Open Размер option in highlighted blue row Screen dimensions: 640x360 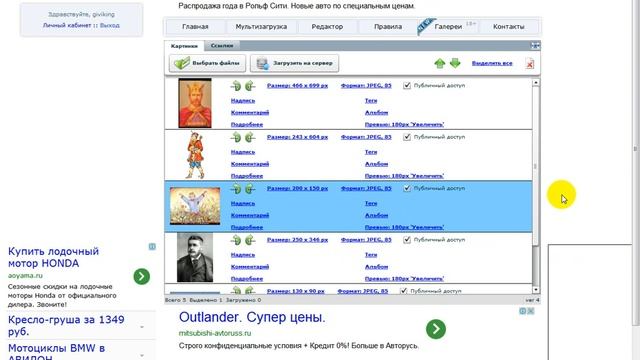click(297, 189)
